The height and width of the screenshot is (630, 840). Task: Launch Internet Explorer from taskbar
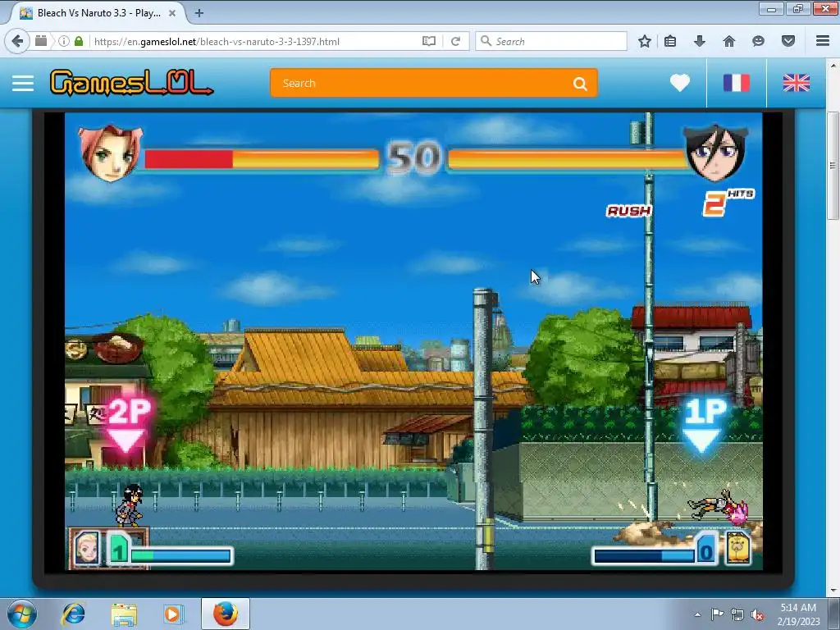pyautogui.click(x=73, y=614)
